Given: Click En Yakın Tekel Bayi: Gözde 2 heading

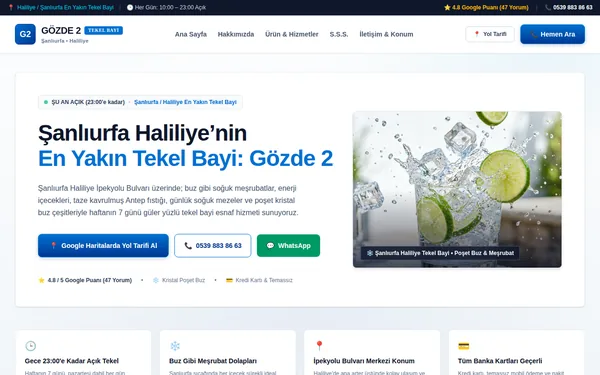Looking at the screenshot, I should click(185, 158).
